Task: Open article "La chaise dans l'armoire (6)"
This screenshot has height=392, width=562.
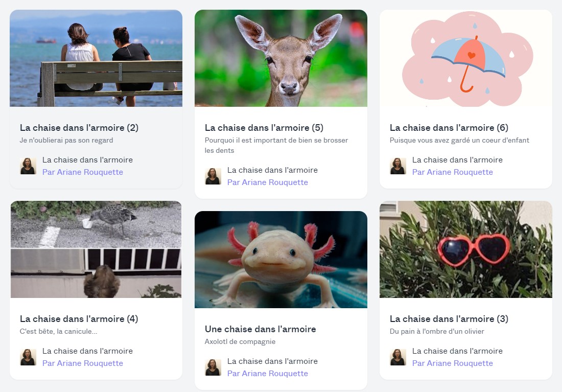Action: coord(449,128)
